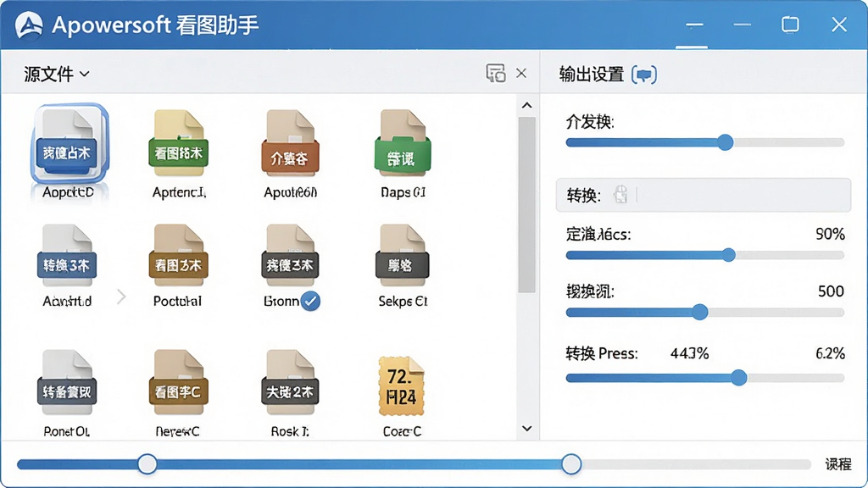Select the dark-labeled file Bronn
The image size is (868, 488).
click(x=290, y=265)
